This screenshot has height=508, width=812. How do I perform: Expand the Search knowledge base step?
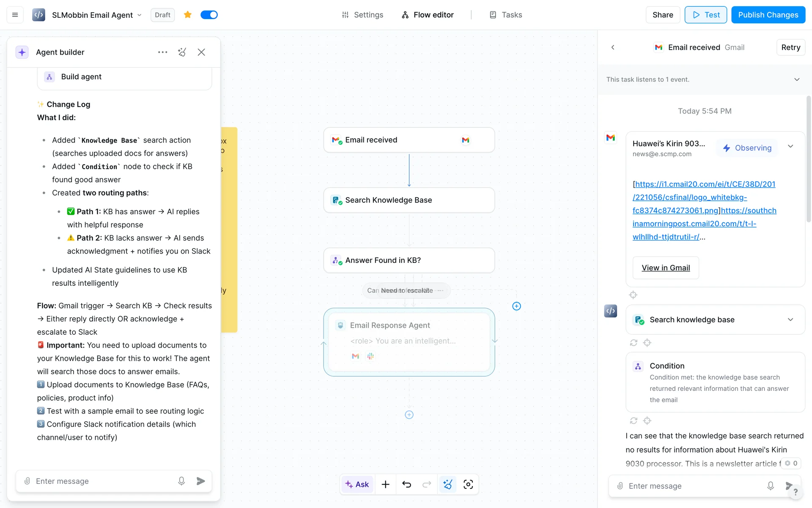(790, 320)
